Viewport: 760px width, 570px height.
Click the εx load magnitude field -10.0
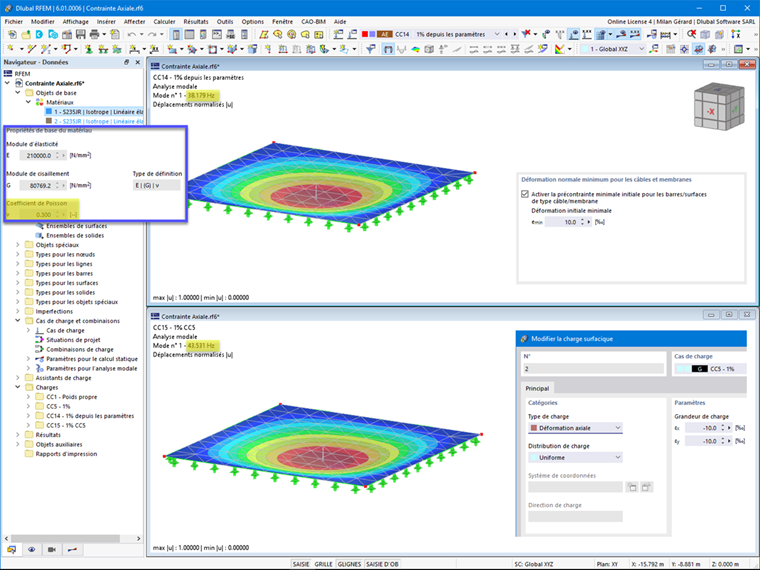click(x=702, y=428)
